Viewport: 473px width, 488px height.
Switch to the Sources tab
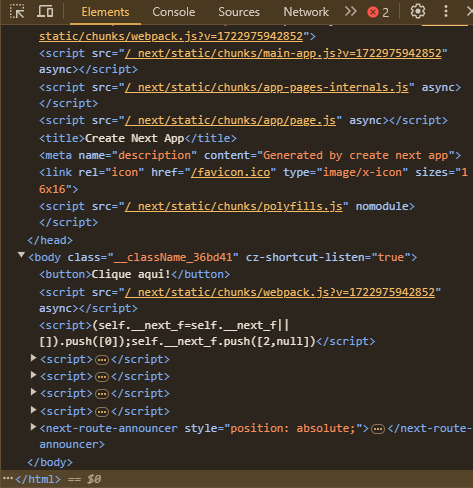pos(239,12)
